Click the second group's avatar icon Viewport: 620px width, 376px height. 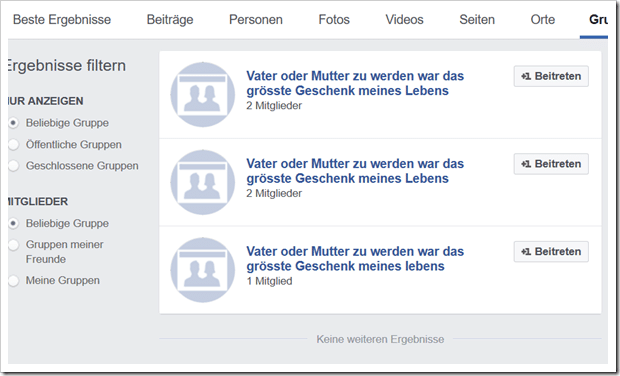coord(203,182)
